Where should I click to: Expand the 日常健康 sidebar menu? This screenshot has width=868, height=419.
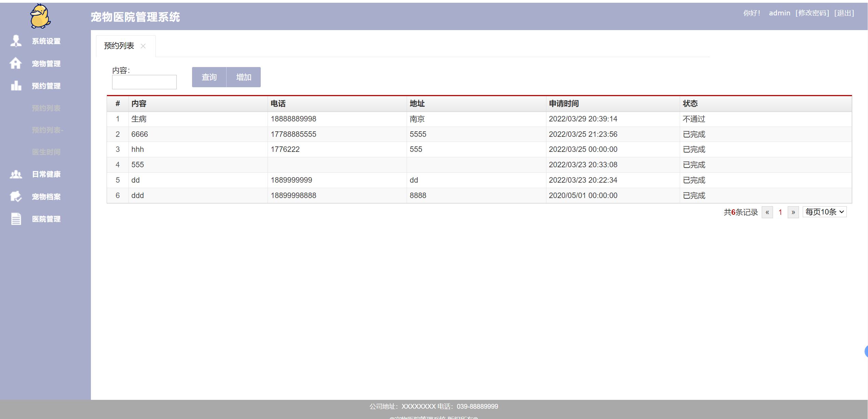pos(46,174)
